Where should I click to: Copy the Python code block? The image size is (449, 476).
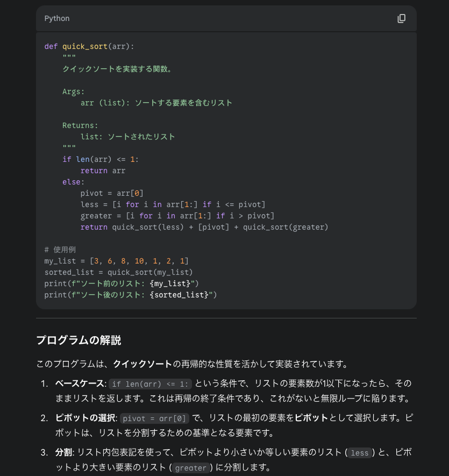pos(401,18)
